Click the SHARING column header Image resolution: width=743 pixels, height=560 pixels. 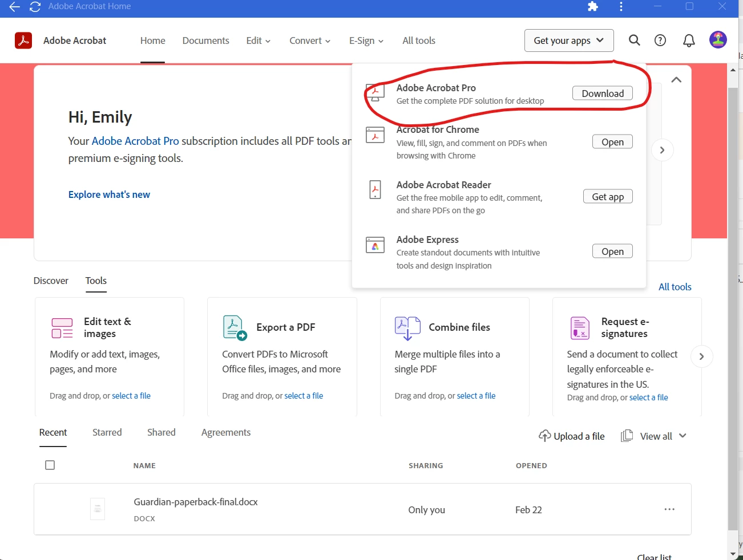tap(426, 466)
